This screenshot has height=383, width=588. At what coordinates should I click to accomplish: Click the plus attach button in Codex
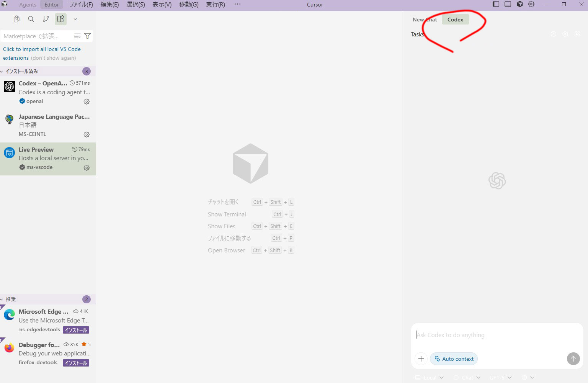[x=421, y=359]
